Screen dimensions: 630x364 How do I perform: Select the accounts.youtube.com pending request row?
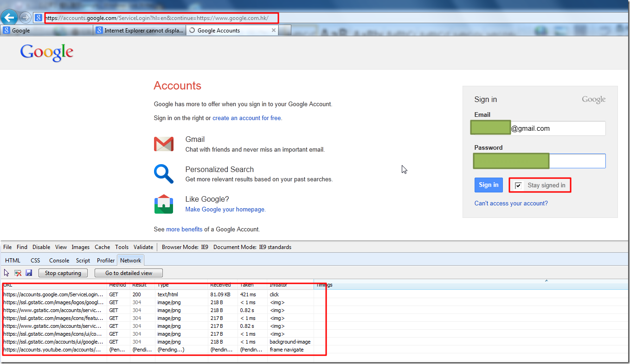(158, 350)
